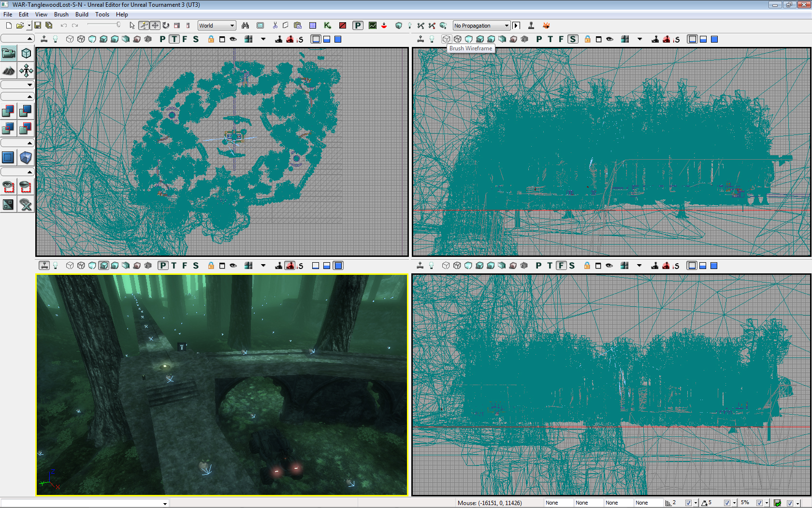The height and width of the screenshot is (508, 812).
Task: Cut selection with scissors icon
Action: pyautogui.click(x=275, y=26)
